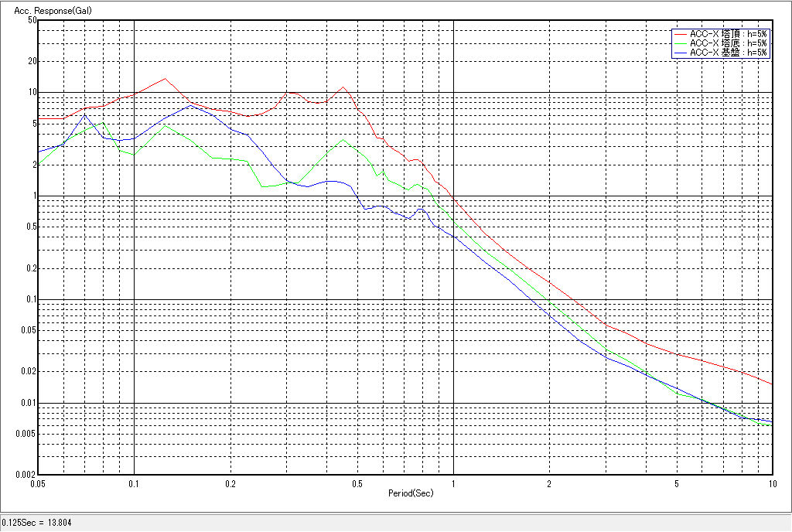The height and width of the screenshot is (532, 792).
Task: Click the y-axis tick label 50
Action: coord(32,20)
